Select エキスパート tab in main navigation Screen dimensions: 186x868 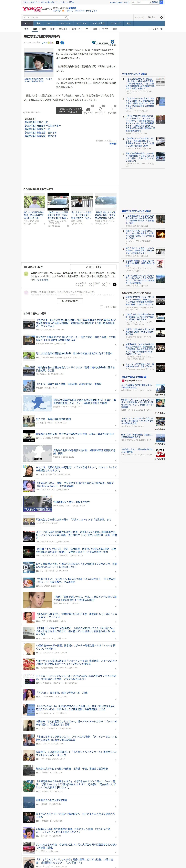[64, 24]
